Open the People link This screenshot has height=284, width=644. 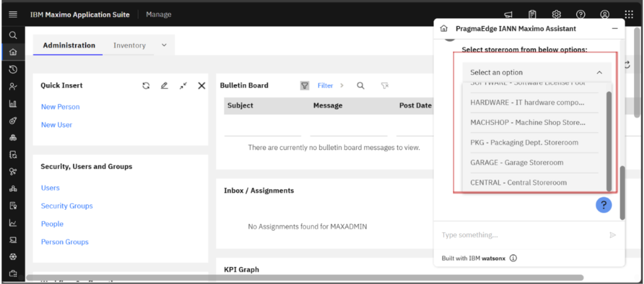click(x=52, y=224)
